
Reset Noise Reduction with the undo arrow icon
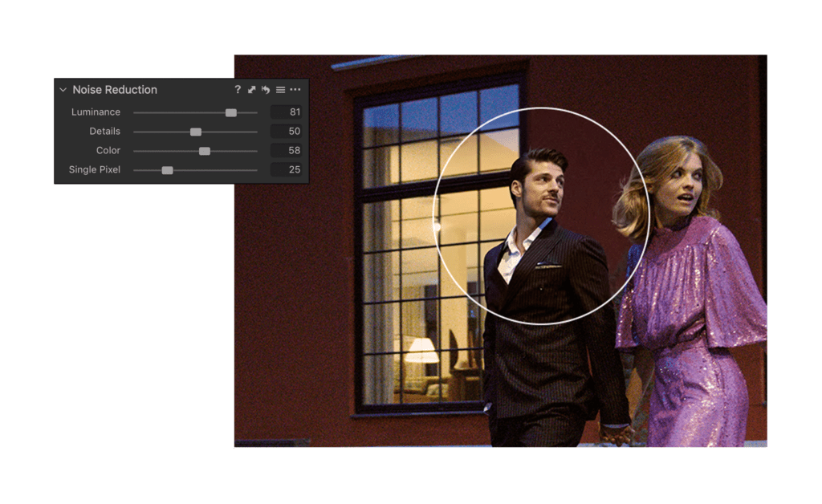tap(266, 90)
